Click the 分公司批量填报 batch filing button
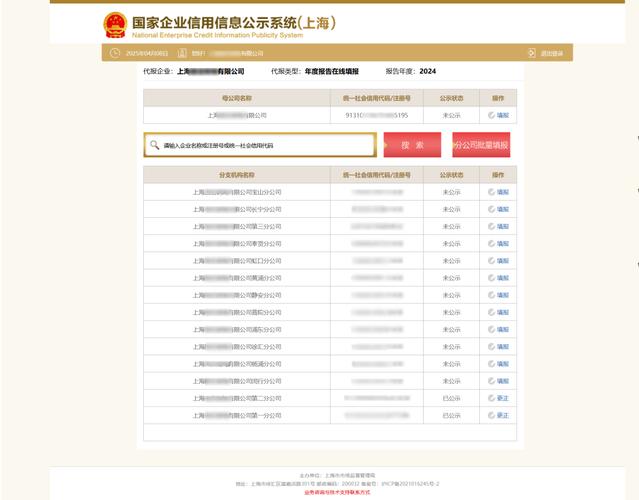The height and width of the screenshot is (500, 639). pyautogui.click(x=481, y=145)
